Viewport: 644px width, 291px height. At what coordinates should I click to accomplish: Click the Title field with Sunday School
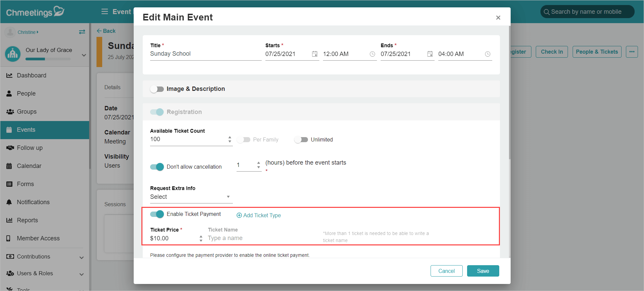point(206,54)
